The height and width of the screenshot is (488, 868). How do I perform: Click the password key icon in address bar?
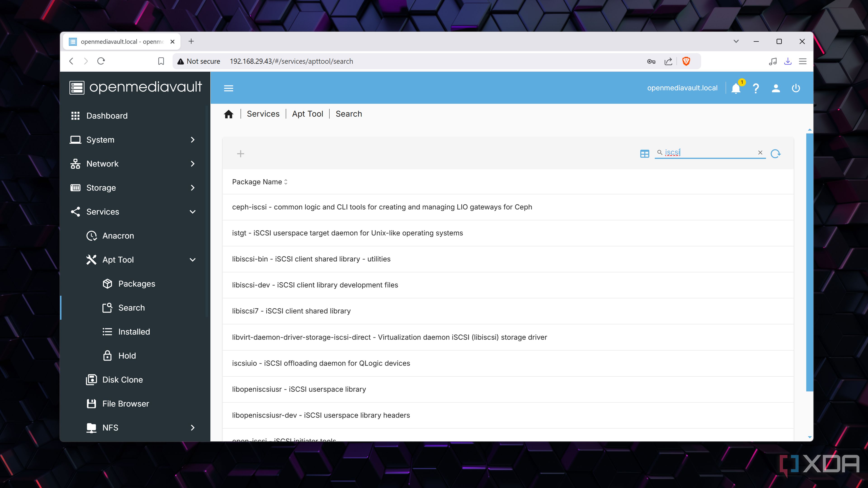point(651,61)
